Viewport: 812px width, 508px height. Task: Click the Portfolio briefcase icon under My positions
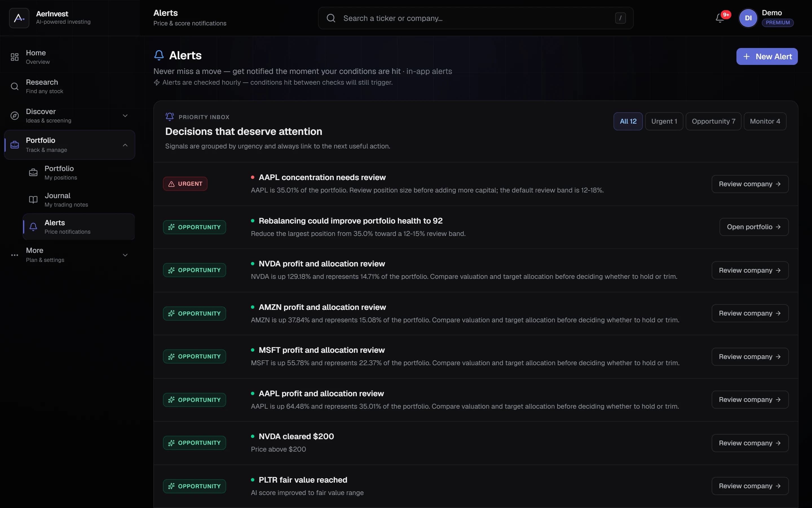coord(33,173)
